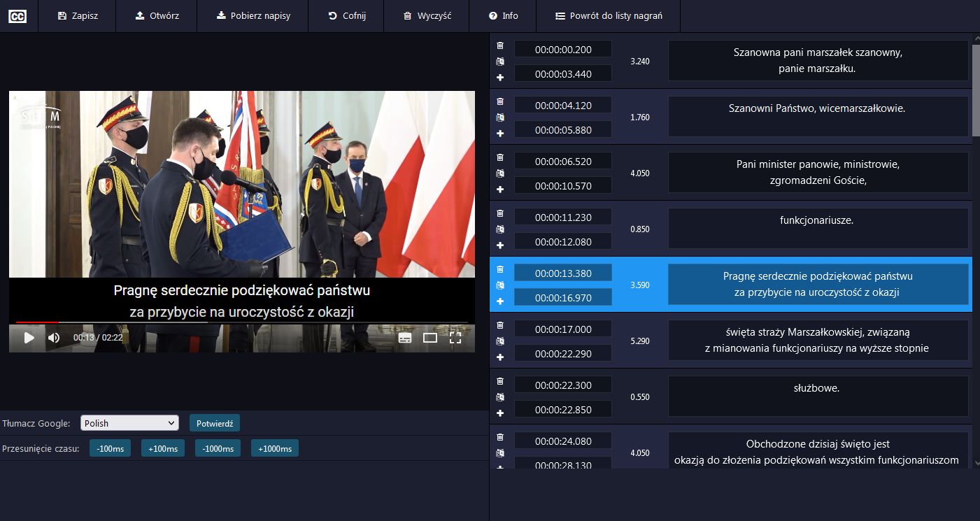
Task: Edit the 'funkcjonariusze.' subtitle text box
Action: (818, 228)
